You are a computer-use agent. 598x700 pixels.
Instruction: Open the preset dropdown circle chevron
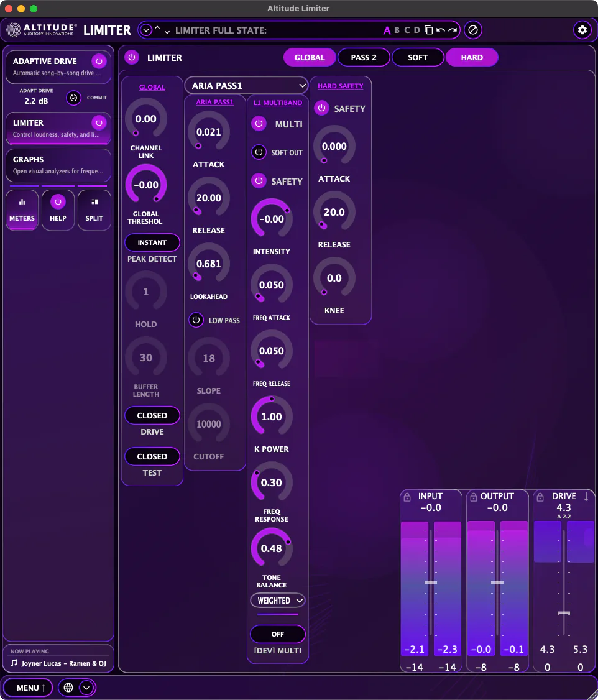click(x=146, y=30)
